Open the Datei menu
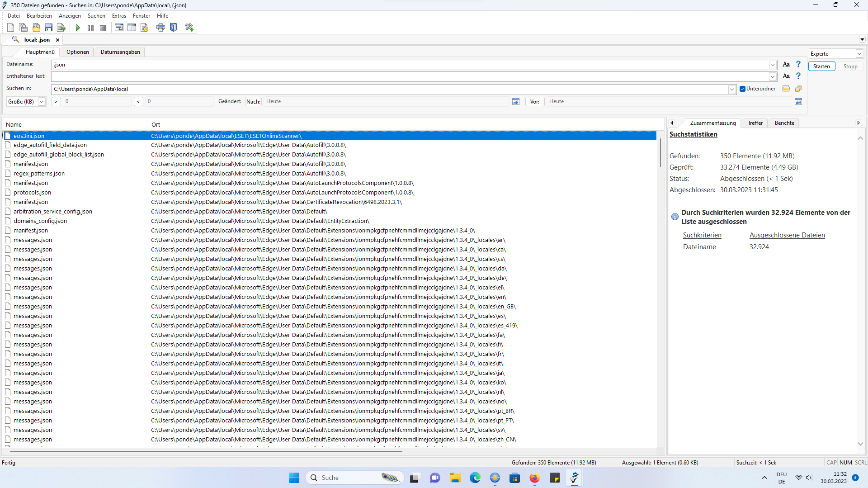Viewport: 868px width, 488px height. 14,16
